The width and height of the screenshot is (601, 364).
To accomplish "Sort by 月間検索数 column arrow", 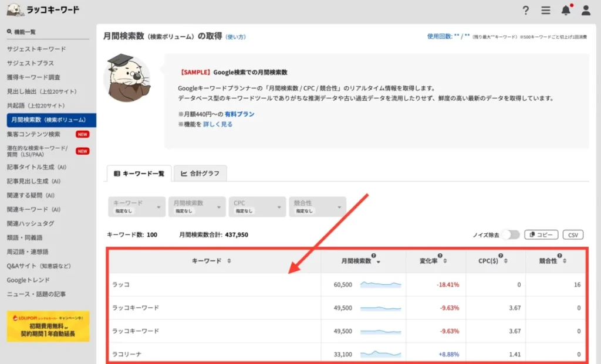I will [379, 262].
